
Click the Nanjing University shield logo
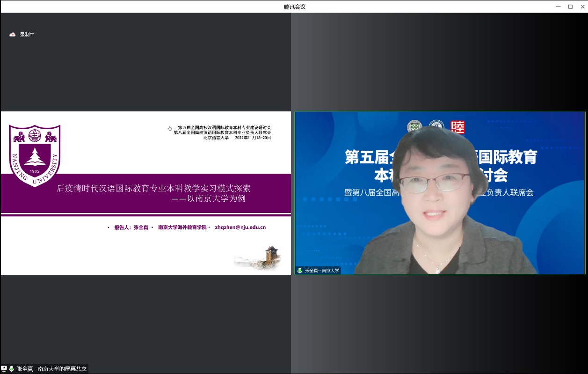pyautogui.click(x=35, y=155)
